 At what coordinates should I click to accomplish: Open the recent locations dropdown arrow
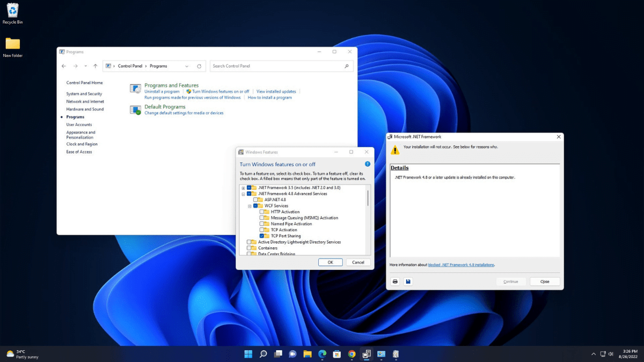pyautogui.click(x=85, y=66)
